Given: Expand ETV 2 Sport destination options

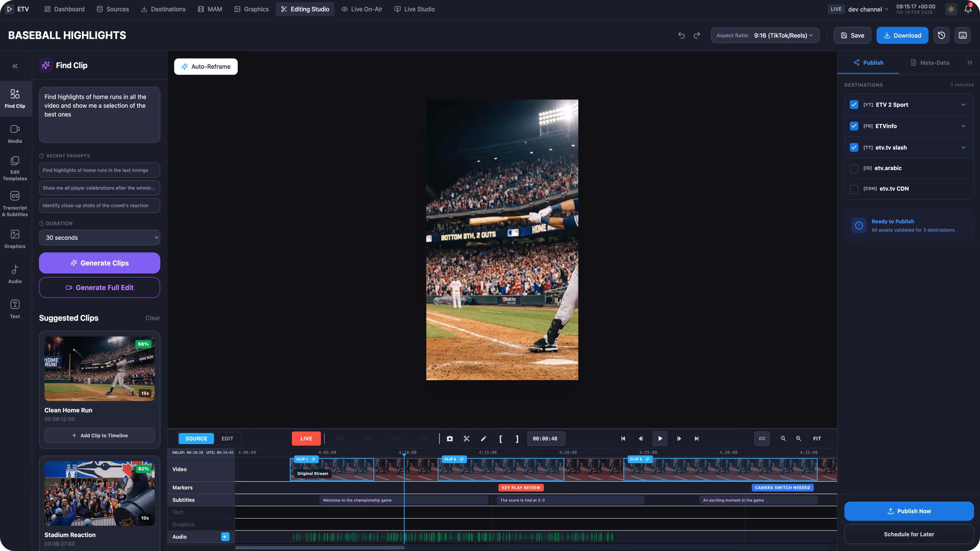Looking at the screenshot, I should tap(963, 104).
